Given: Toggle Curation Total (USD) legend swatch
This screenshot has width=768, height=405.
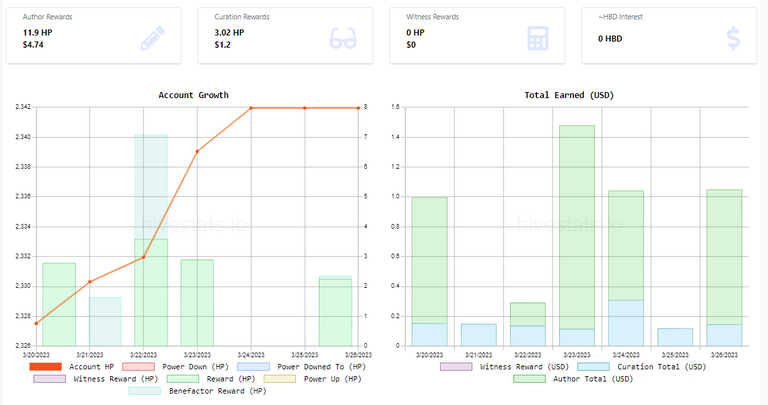Looking at the screenshot, I should (x=593, y=367).
